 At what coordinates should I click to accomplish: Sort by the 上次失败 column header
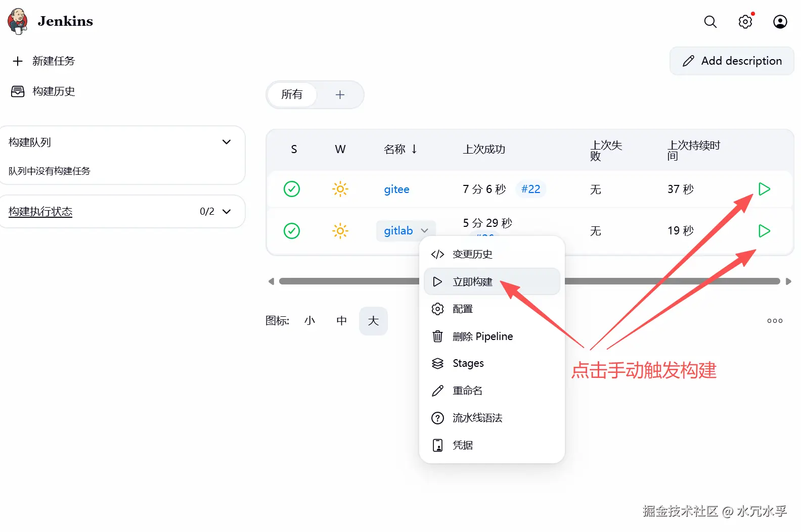pyautogui.click(x=606, y=151)
